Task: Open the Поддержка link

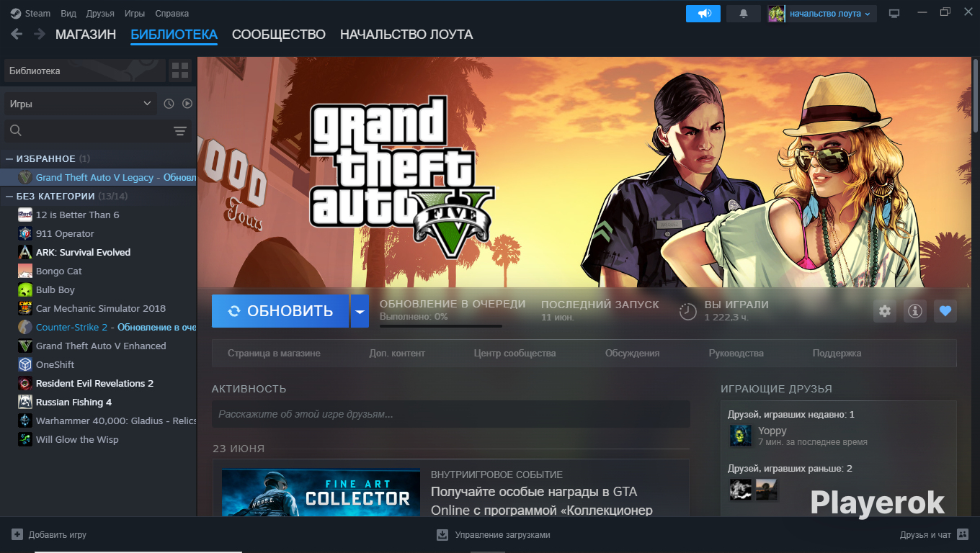Action: click(837, 354)
